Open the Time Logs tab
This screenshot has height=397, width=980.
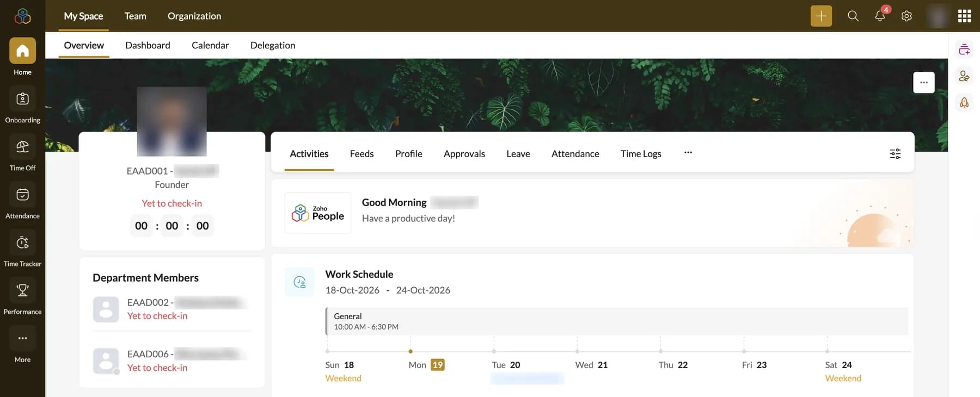click(x=641, y=154)
